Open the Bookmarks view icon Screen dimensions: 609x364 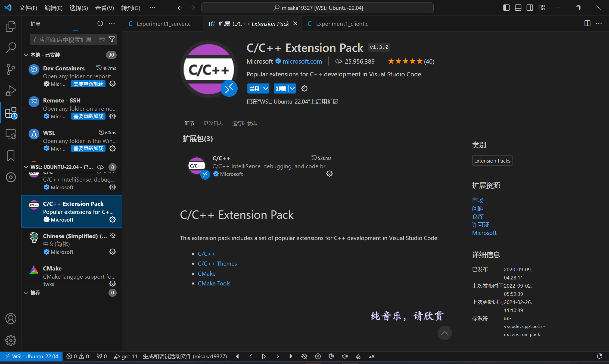11,156
